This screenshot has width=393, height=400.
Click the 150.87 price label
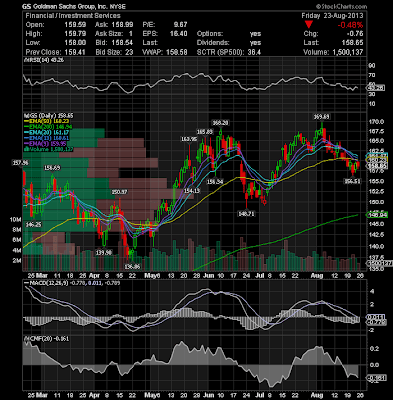pos(119,192)
